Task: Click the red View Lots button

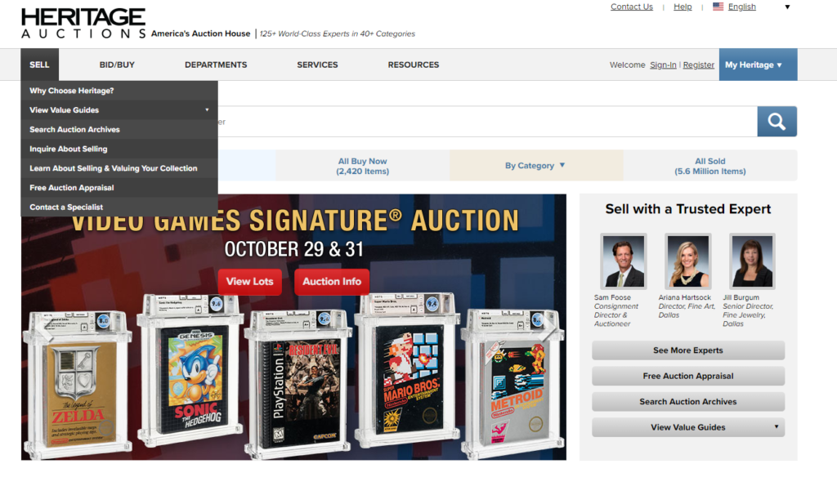Action: tap(249, 282)
